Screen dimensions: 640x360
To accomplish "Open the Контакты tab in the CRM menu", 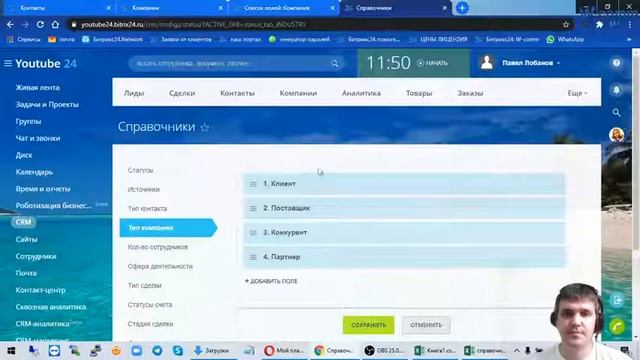I will click(x=238, y=93).
